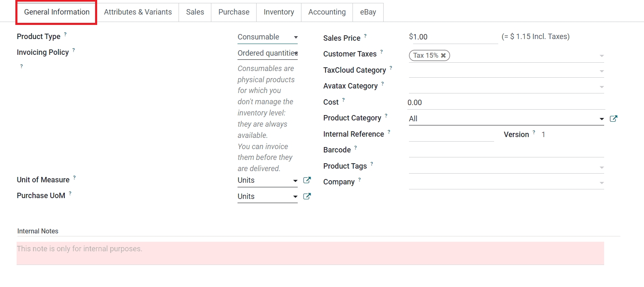The image size is (644, 287).
Task: Show help tooltip for Sales Price
Action: pos(365,36)
